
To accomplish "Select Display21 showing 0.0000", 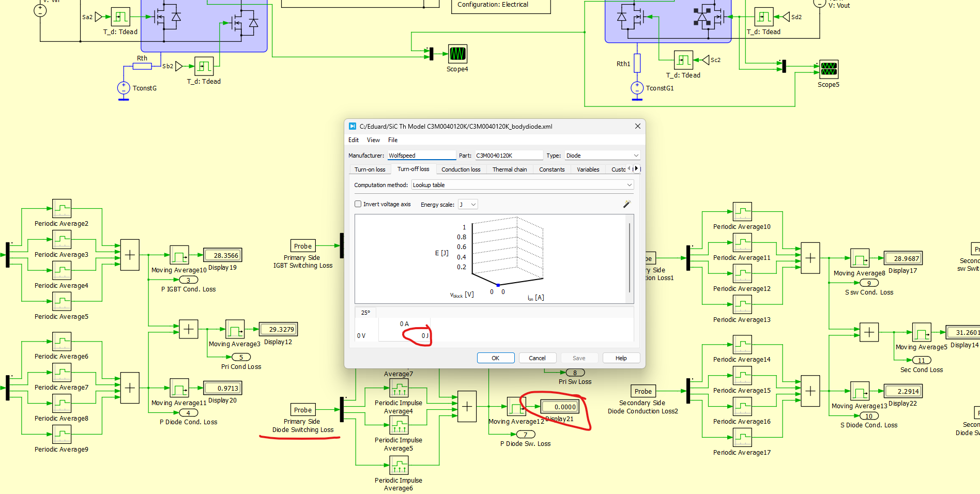I will coord(560,407).
